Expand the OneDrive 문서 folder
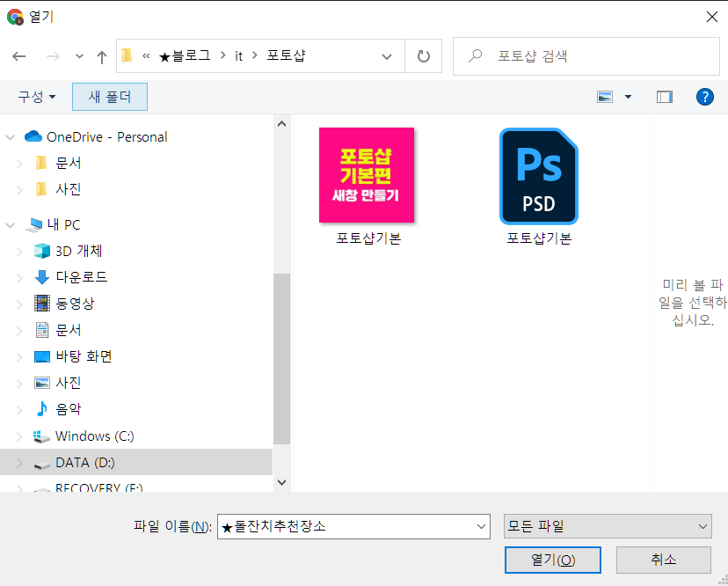 (19, 164)
